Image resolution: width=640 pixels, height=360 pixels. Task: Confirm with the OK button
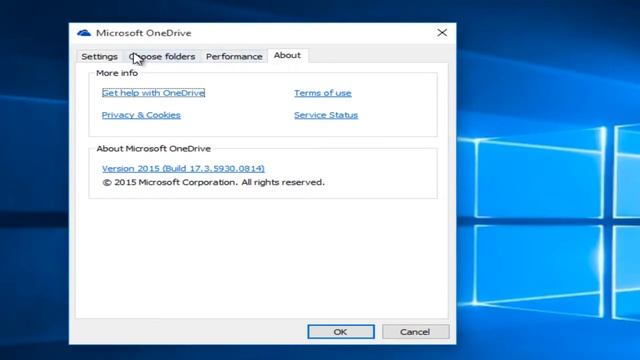(x=341, y=332)
